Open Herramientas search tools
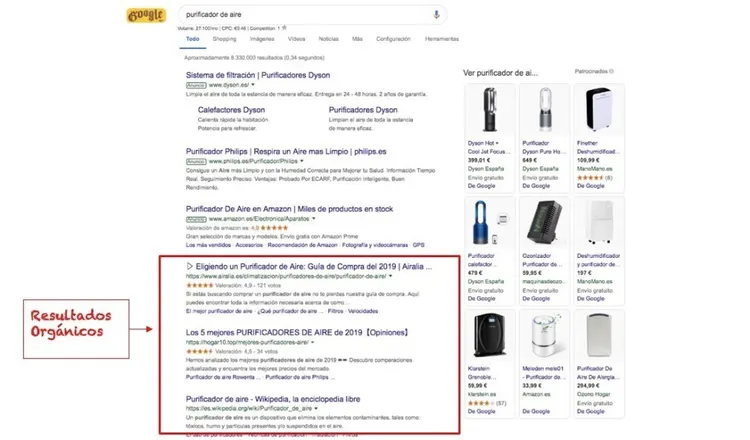 [442, 39]
